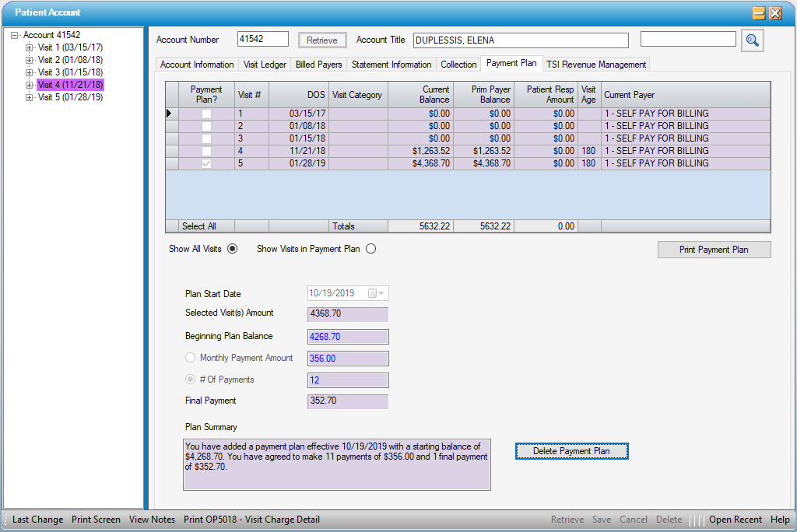Select Visit 3 (01/15/18) in the tree
The height and width of the screenshot is (532, 797).
(70, 72)
